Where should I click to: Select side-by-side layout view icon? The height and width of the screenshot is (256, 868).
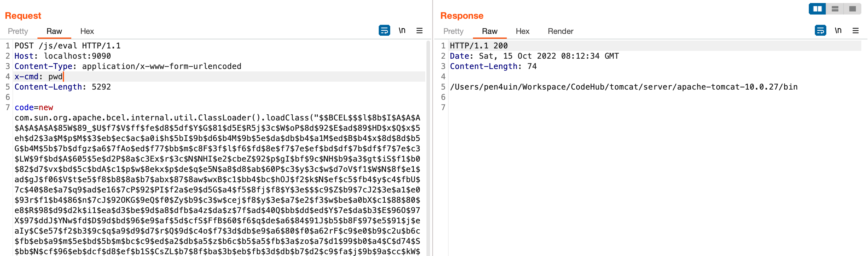[x=817, y=9]
